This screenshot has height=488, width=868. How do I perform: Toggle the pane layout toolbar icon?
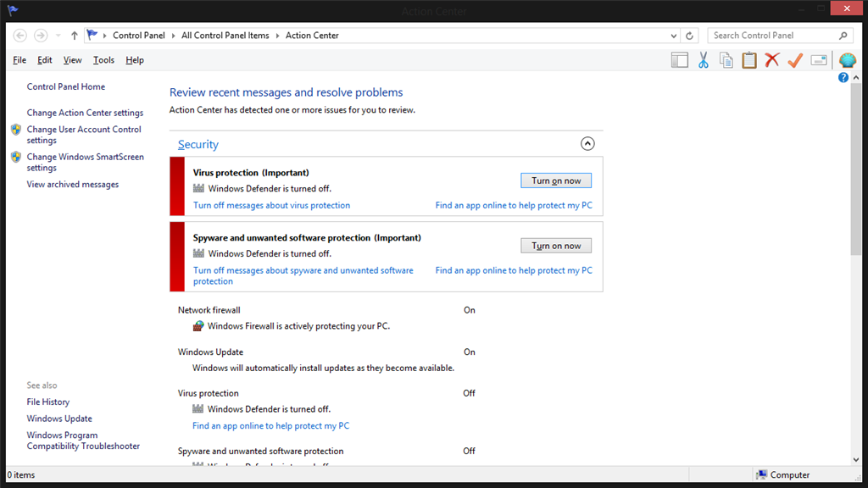(x=679, y=60)
